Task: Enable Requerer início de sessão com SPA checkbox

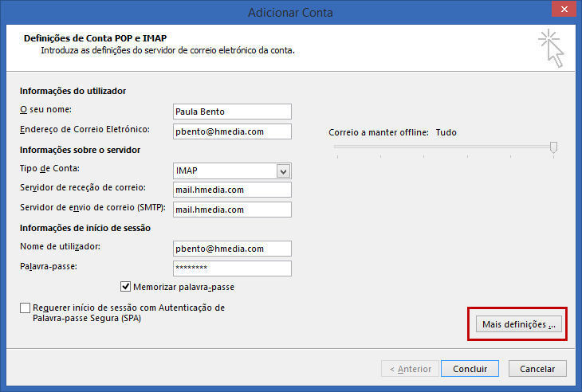Action: (x=25, y=308)
